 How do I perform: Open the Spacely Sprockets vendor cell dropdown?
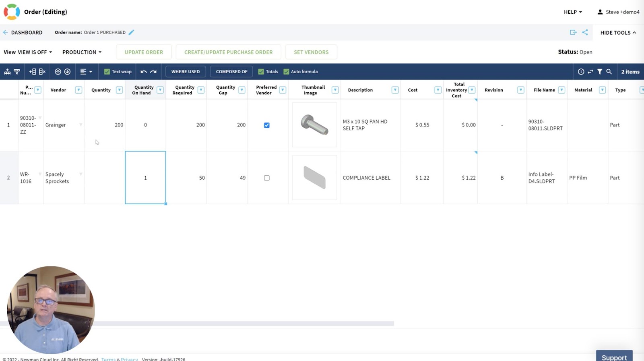tap(81, 174)
